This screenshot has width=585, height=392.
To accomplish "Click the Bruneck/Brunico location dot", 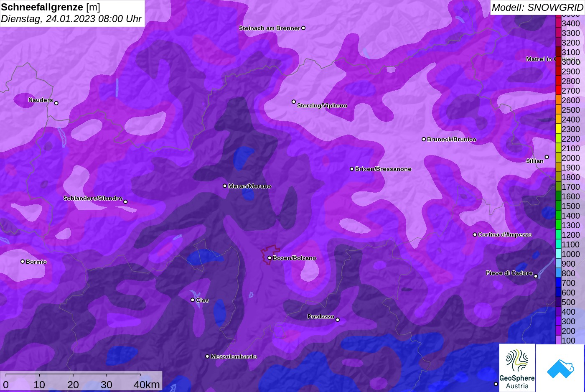I will (x=424, y=139).
